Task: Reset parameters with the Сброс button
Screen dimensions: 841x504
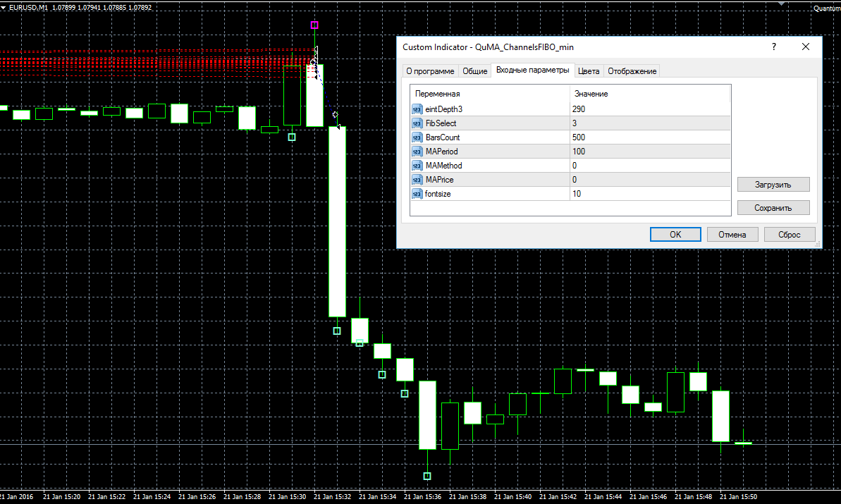Action: [790, 234]
